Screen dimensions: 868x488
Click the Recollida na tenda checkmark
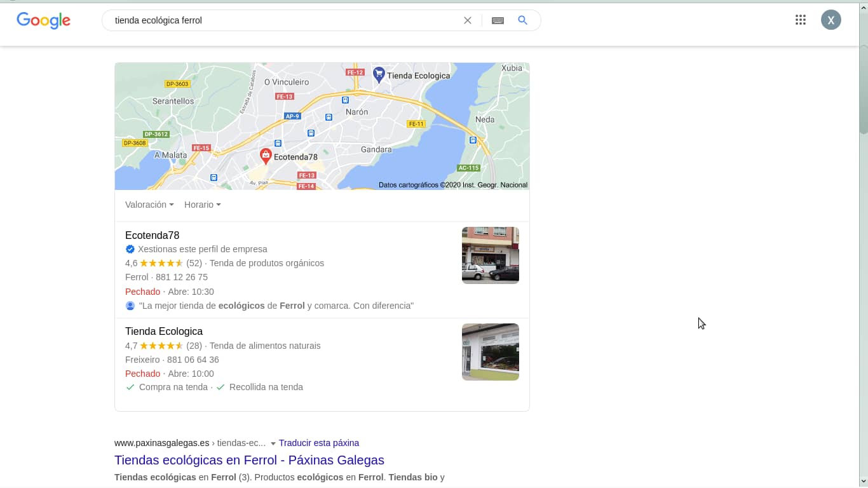220,387
